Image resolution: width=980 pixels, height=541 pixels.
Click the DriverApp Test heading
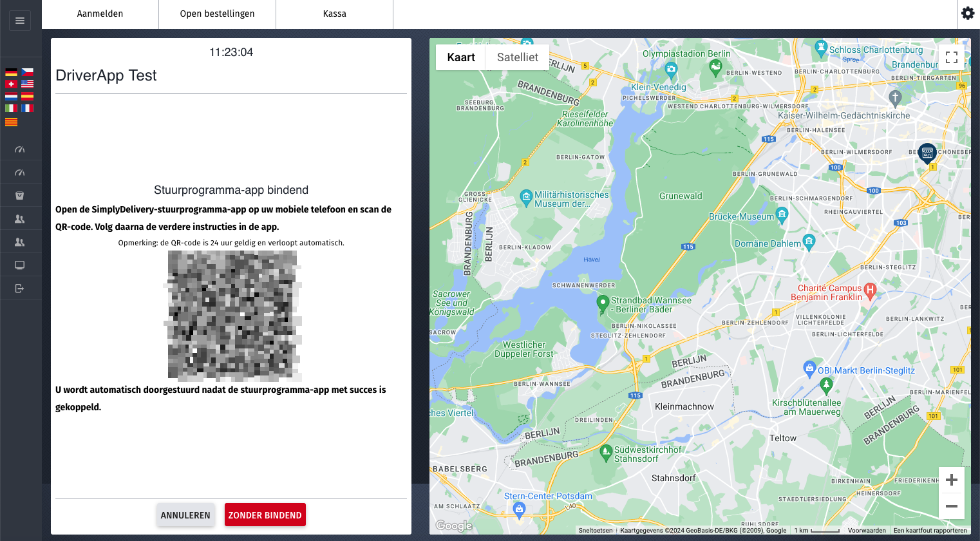point(106,75)
